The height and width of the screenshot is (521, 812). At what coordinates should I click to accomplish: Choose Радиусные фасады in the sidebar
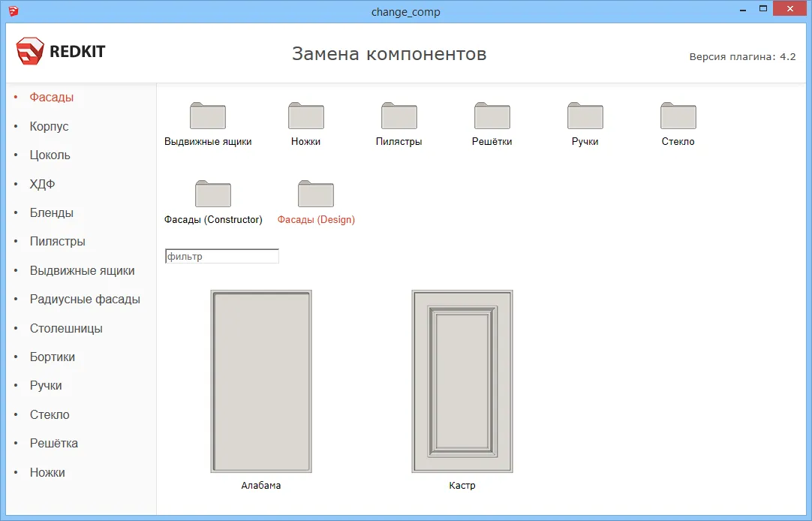click(x=85, y=299)
